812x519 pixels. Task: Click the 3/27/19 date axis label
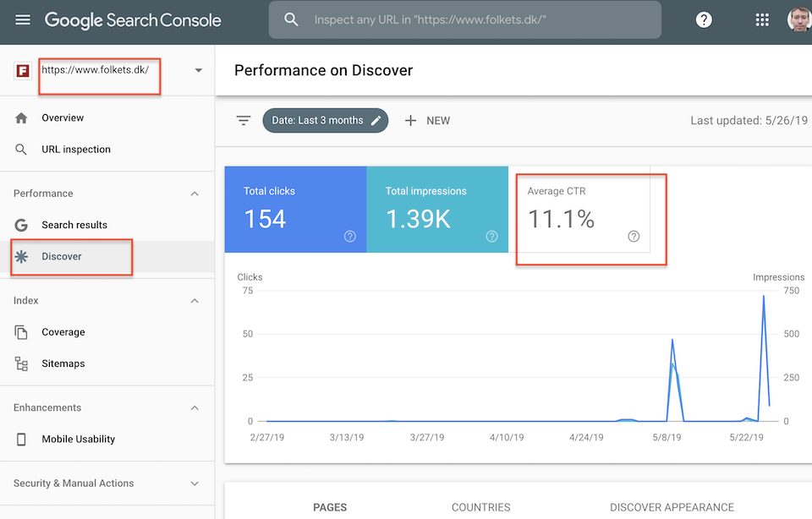coord(427,438)
